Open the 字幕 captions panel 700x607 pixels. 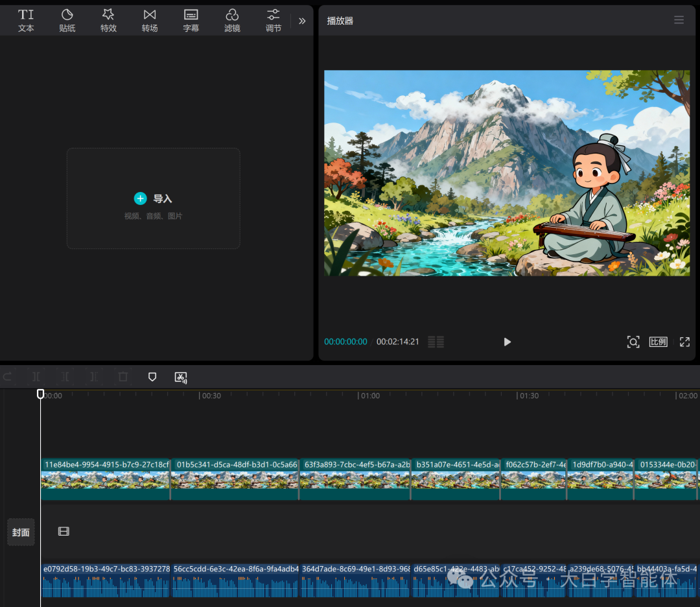(x=191, y=21)
